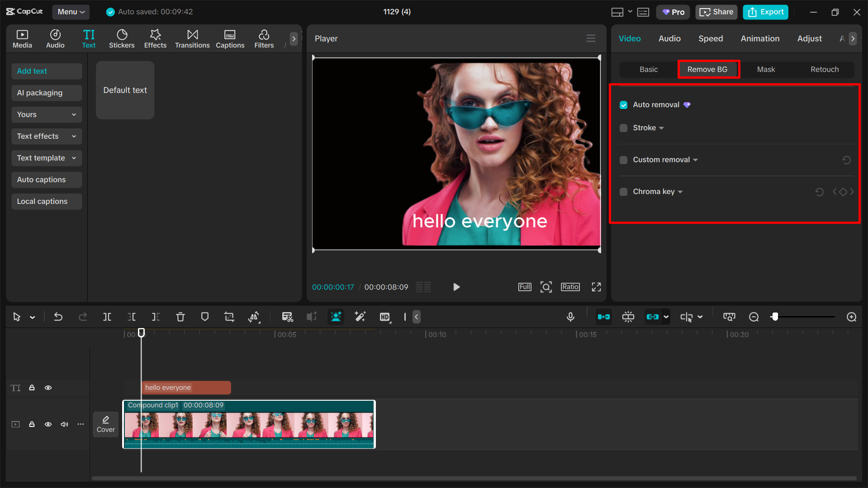This screenshot has height=488, width=868.
Task: Open the Yours text dropdown
Action: pyautogui.click(x=46, y=114)
